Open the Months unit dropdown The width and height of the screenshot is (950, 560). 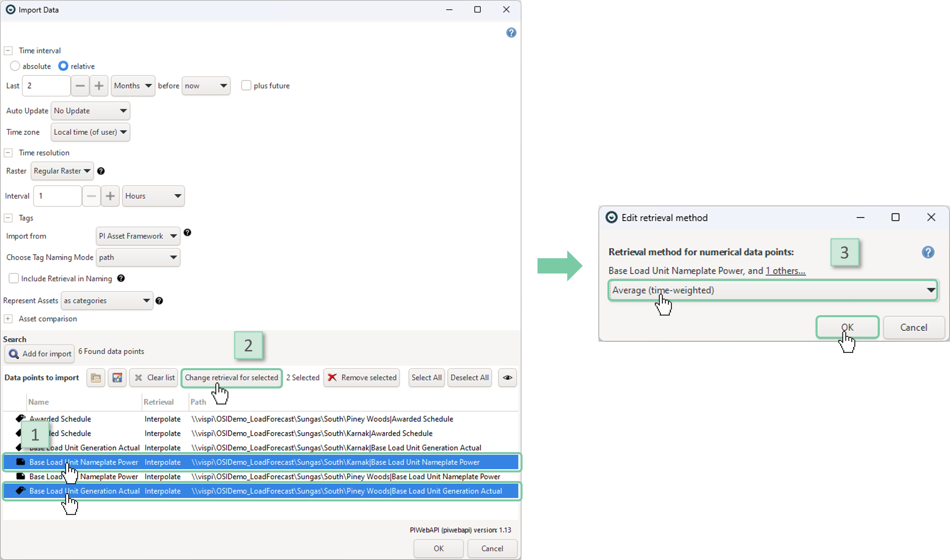132,86
